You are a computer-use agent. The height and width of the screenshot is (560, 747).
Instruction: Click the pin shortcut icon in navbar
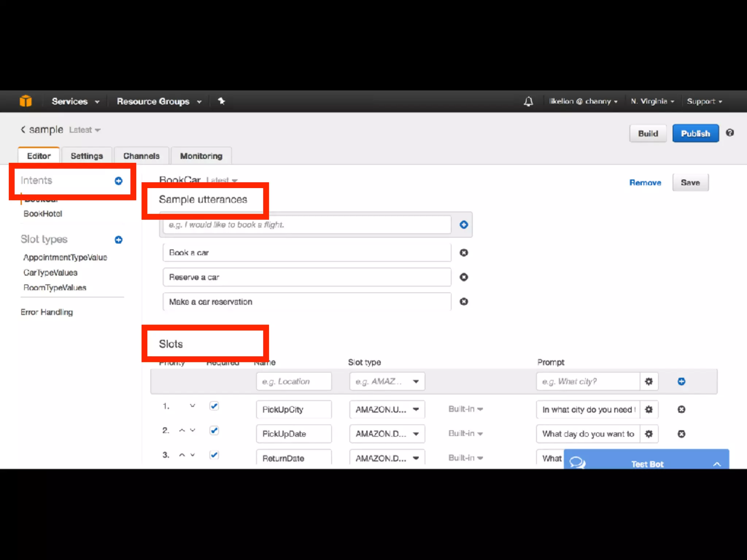pyautogui.click(x=221, y=101)
